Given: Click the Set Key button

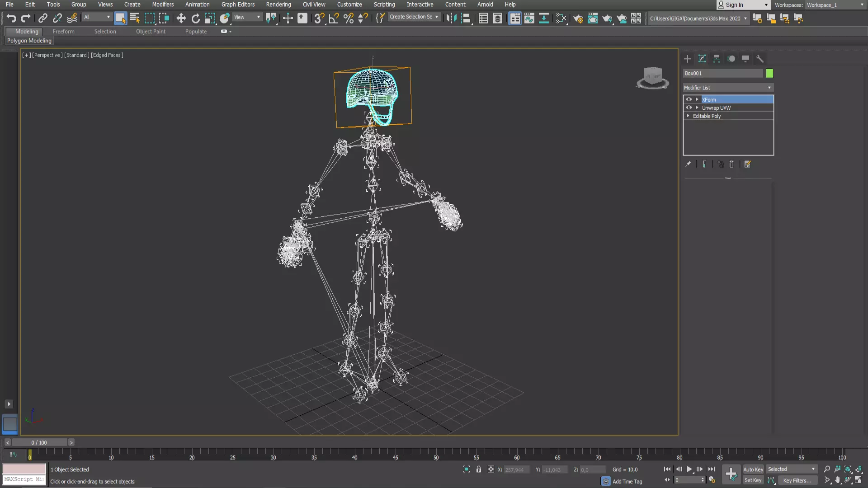Looking at the screenshot, I should coord(753,480).
